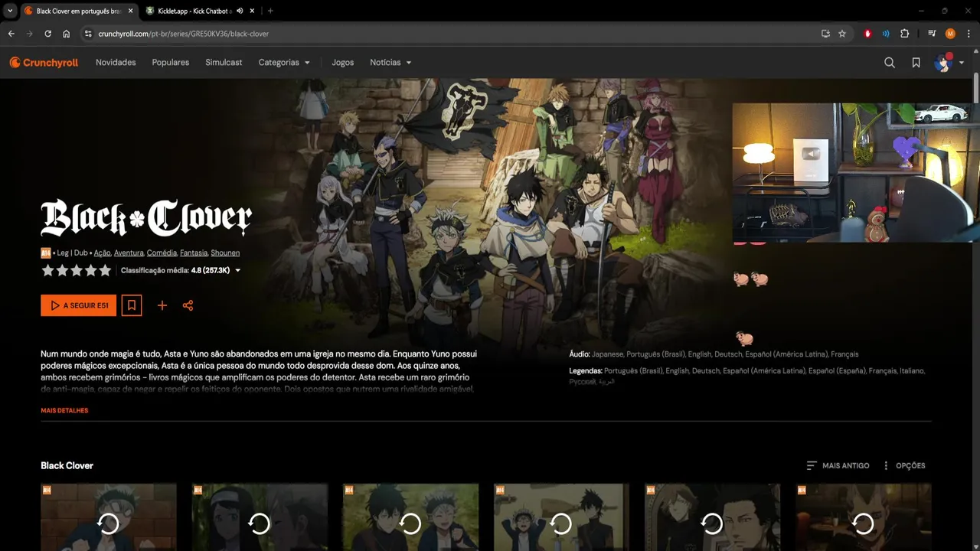Add Black Clover to watchlist via bookmark button
Viewport: 980px width, 551px height.
click(132, 305)
